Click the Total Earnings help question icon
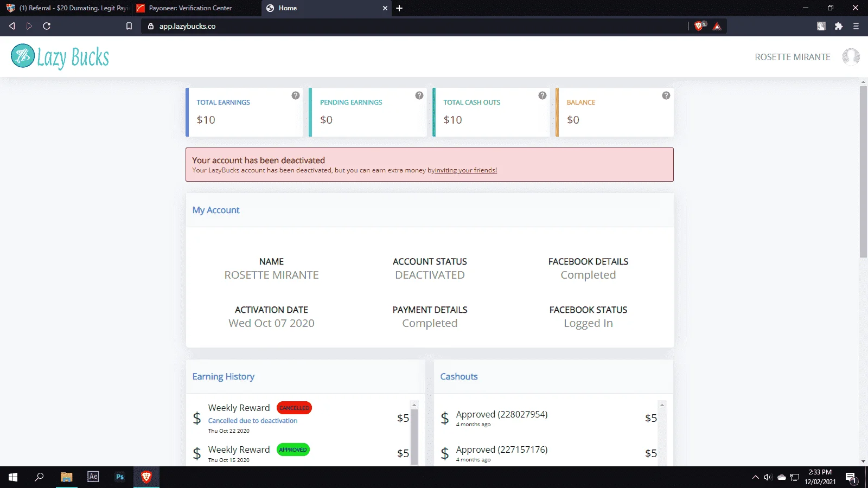Viewport: 868px width, 488px height. coord(296,95)
